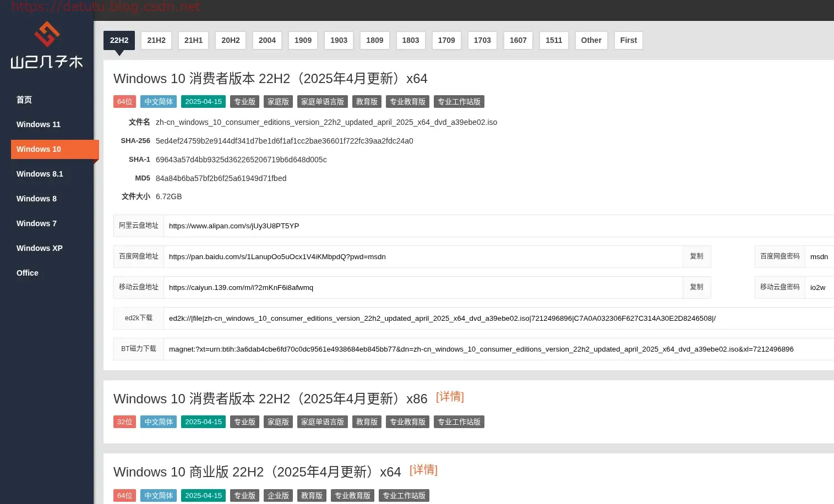The width and height of the screenshot is (834, 504).
Task: Navigate to Windows 7 downloads
Action: tap(36, 223)
